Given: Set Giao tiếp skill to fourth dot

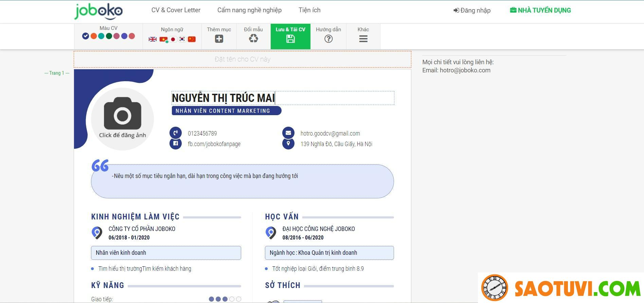Looking at the screenshot, I should (x=232, y=299).
